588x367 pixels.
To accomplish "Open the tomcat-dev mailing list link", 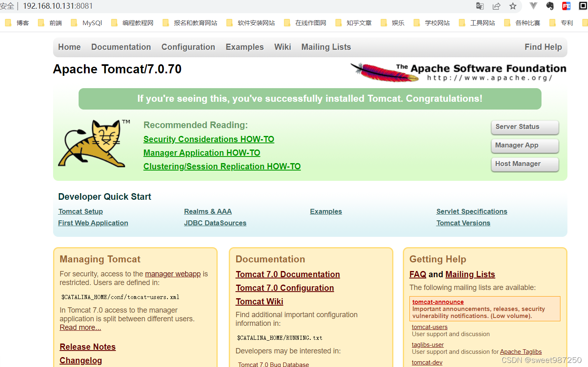I will click(427, 362).
